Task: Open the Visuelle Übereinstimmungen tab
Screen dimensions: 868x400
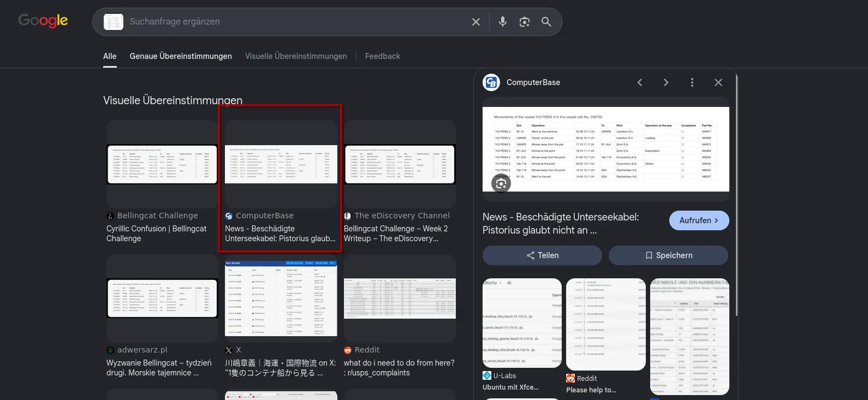Action: 296,56
